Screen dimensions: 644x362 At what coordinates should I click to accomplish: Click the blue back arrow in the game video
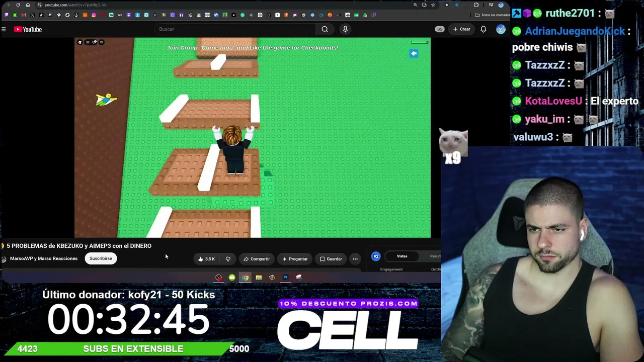click(x=414, y=53)
